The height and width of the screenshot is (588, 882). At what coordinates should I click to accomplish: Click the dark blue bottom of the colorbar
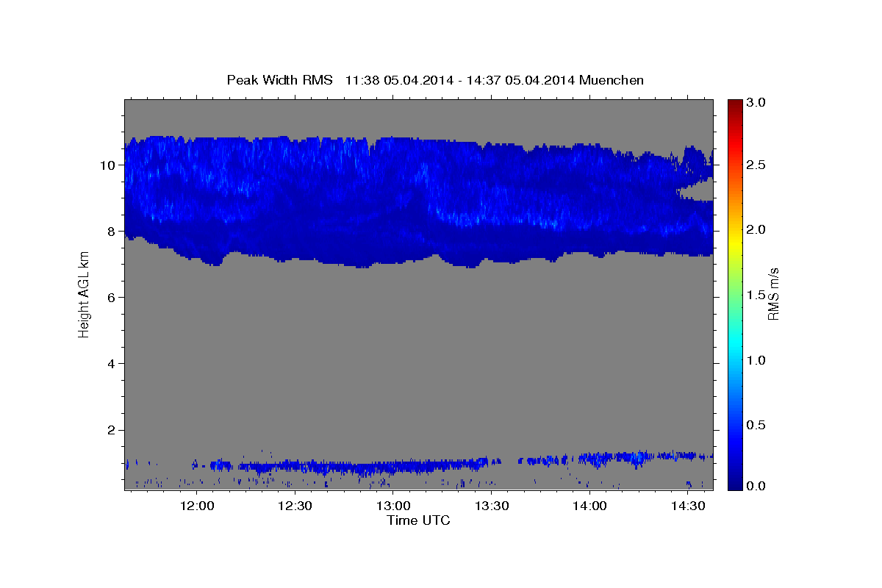pos(735,484)
